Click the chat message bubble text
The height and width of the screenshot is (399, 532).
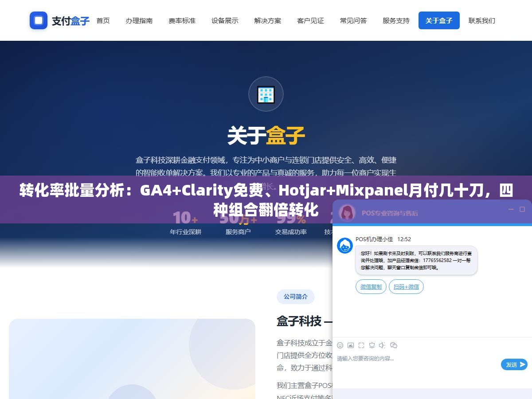(416, 260)
